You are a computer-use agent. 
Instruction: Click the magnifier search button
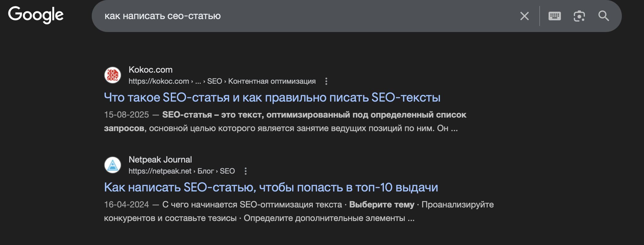pyautogui.click(x=604, y=16)
